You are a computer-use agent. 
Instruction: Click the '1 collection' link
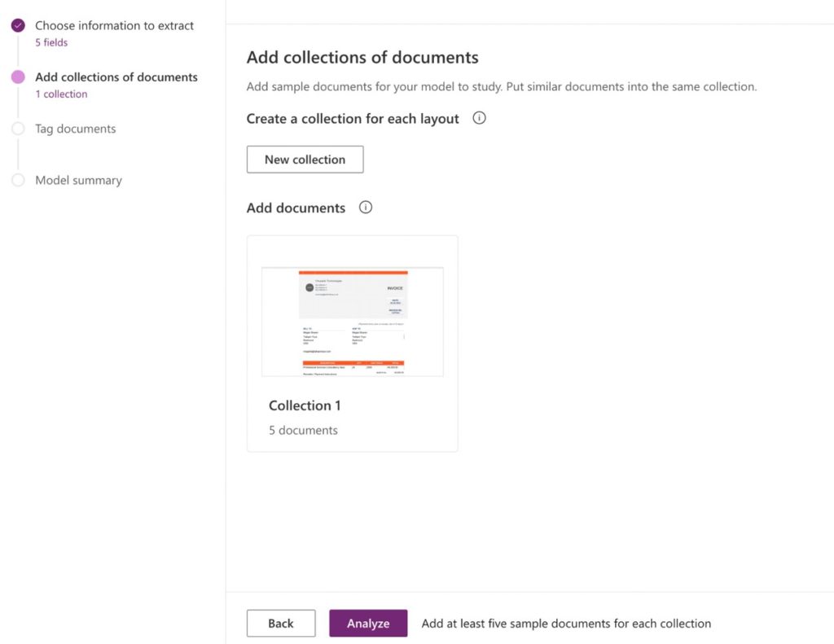[x=61, y=94]
